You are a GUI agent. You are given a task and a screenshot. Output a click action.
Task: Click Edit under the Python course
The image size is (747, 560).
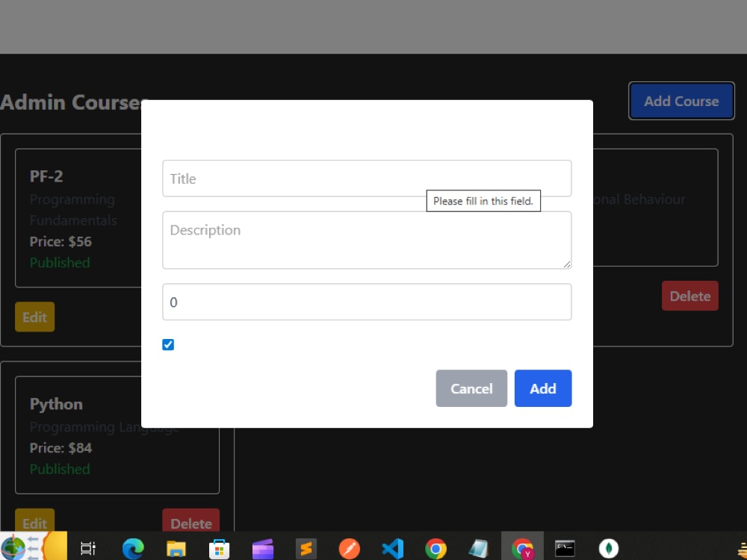[35, 521]
